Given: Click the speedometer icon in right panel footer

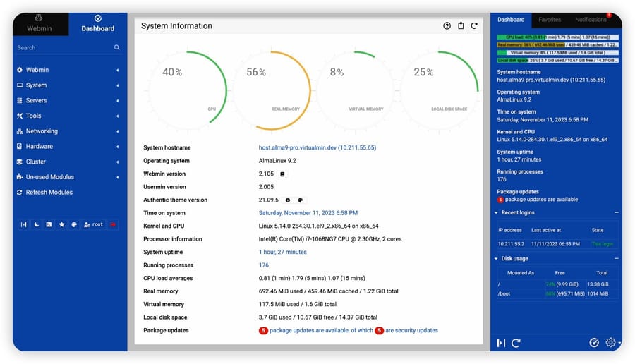Looking at the screenshot, I should pos(594,343).
